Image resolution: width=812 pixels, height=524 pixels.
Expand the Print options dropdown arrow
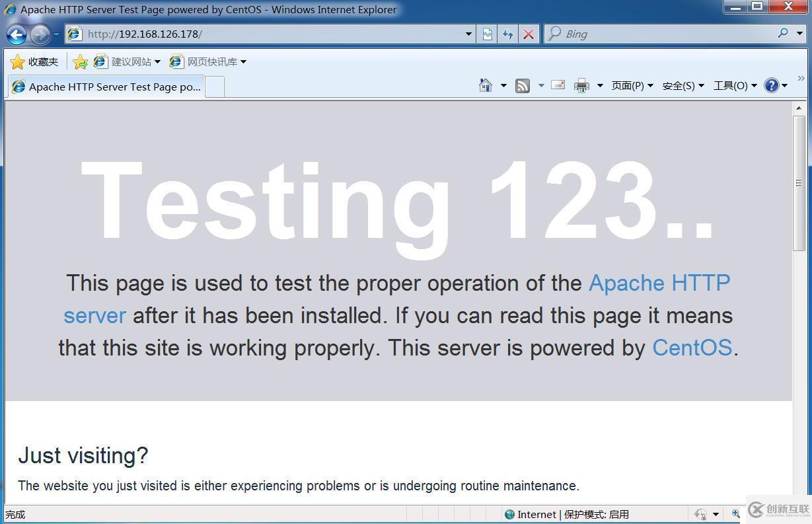click(x=600, y=85)
